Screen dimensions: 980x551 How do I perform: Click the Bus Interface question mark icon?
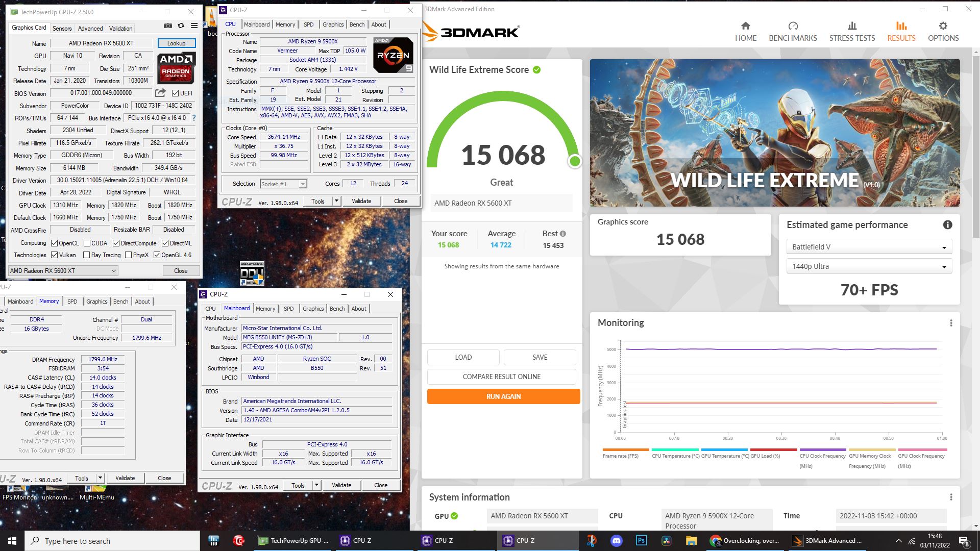[193, 118]
